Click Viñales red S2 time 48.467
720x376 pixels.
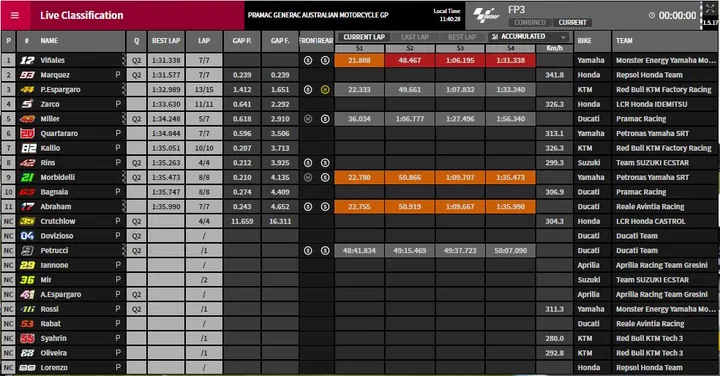point(410,60)
